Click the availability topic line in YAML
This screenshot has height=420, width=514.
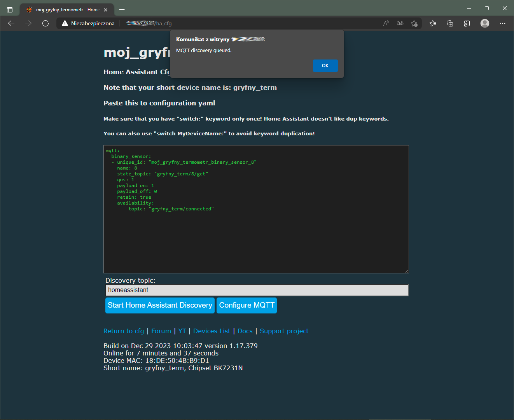(x=168, y=209)
